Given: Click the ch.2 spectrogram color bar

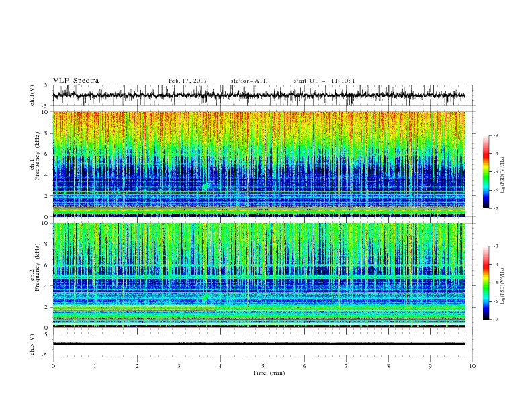Looking at the screenshot, I should click(486, 283).
